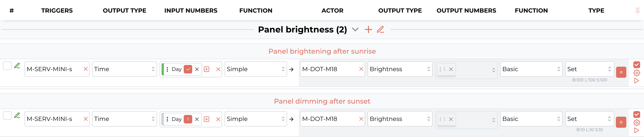Pin the table header with pin icon
Image resolution: width=644 pixels, height=138 pixels.
637,11
